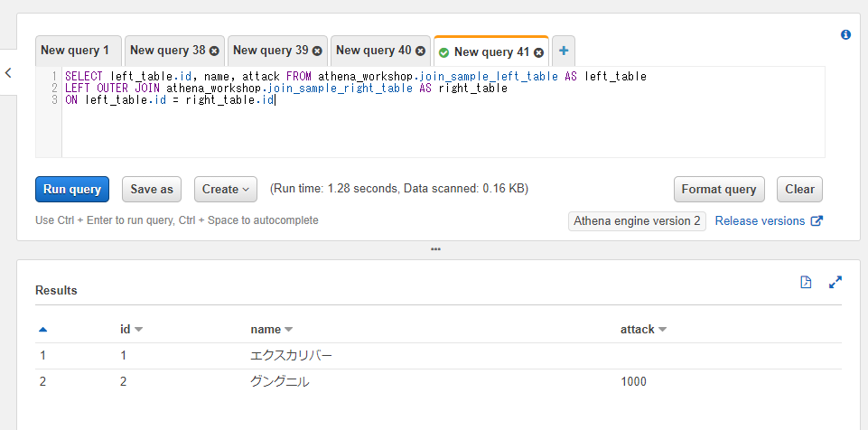Click inside the SQL query editor
The width and height of the screenshot is (868, 430).
443,126
